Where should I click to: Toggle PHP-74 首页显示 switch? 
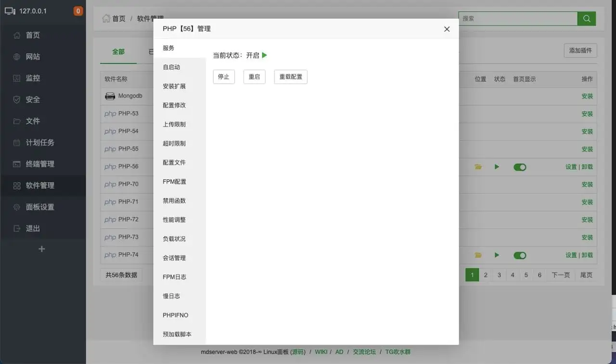[x=520, y=255]
